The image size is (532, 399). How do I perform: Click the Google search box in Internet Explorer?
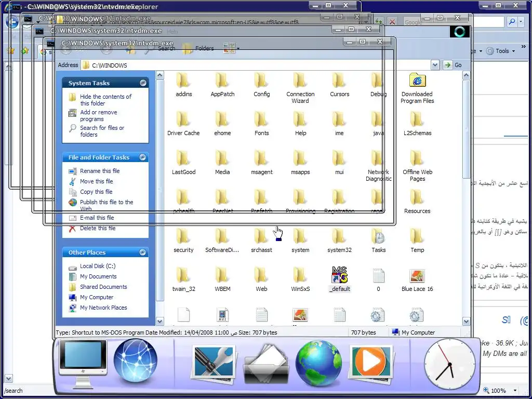pyautogui.click(x=455, y=22)
